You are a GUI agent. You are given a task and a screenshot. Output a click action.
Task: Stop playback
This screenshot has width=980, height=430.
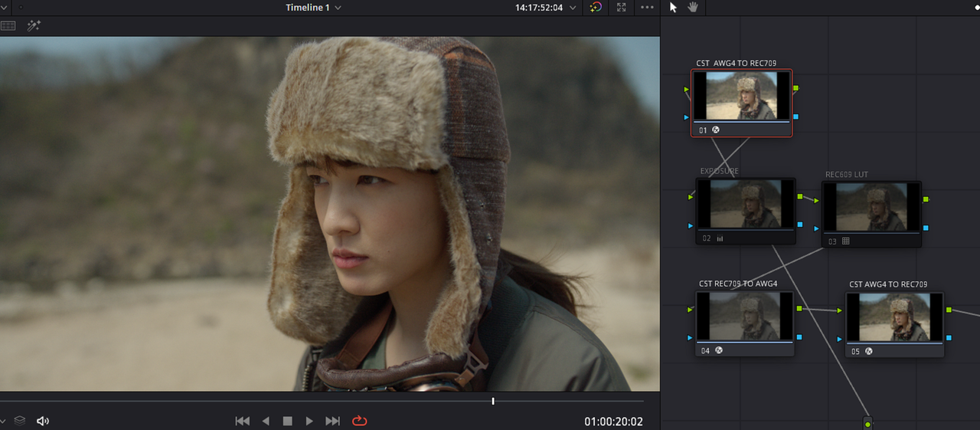tap(288, 421)
